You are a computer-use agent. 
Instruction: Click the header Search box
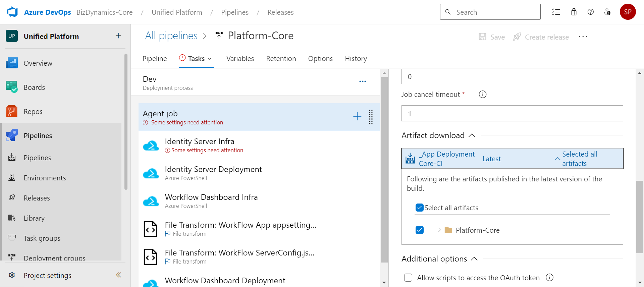point(490,12)
